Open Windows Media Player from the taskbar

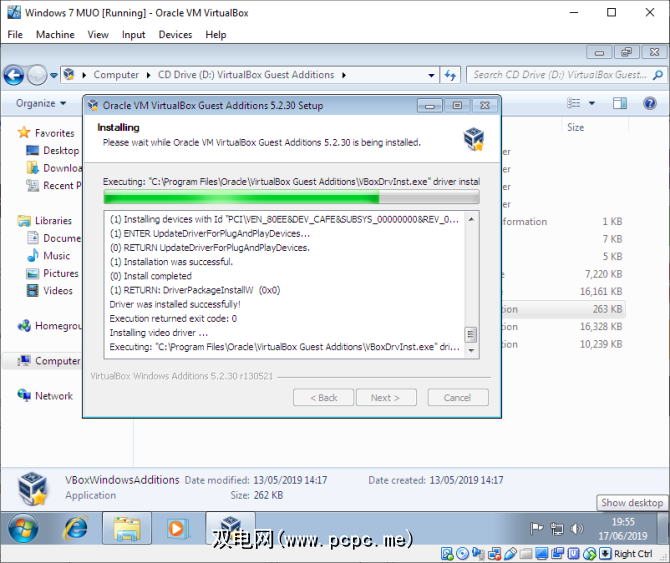[177, 528]
